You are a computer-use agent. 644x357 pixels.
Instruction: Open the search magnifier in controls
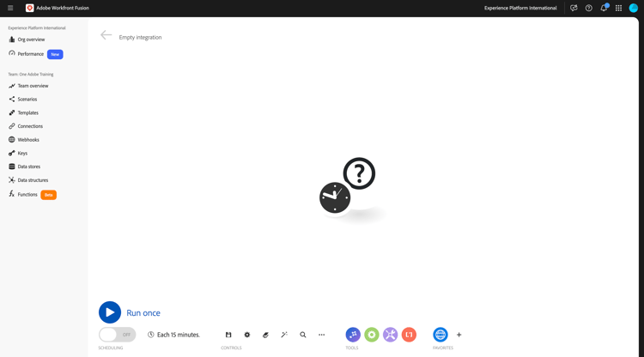303,335
